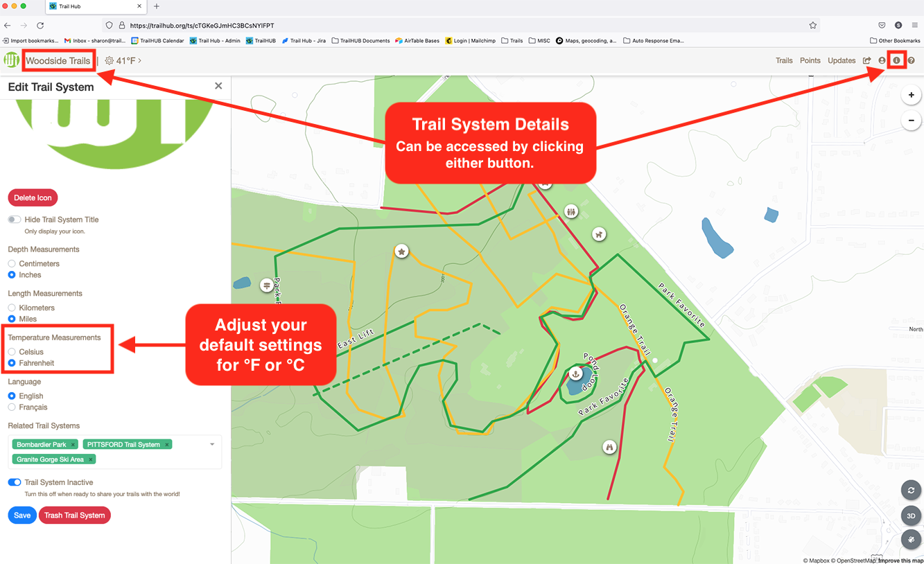Viewport: 924px width, 564px height.
Task: Select Celsius for temperature measurements
Action: [12, 352]
